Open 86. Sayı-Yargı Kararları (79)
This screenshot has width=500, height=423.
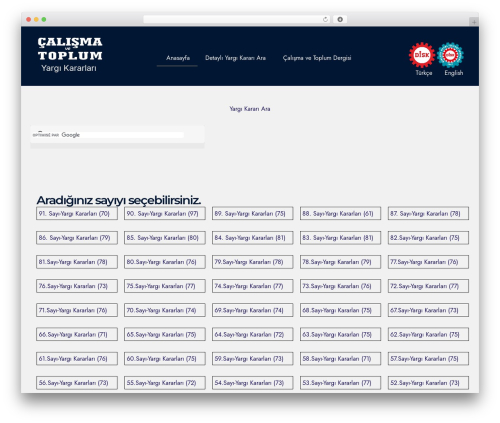(77, 238)
